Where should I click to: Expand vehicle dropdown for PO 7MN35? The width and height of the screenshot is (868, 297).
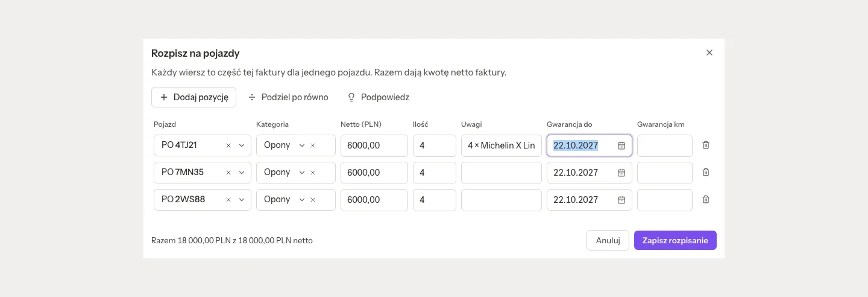[242, 173]
